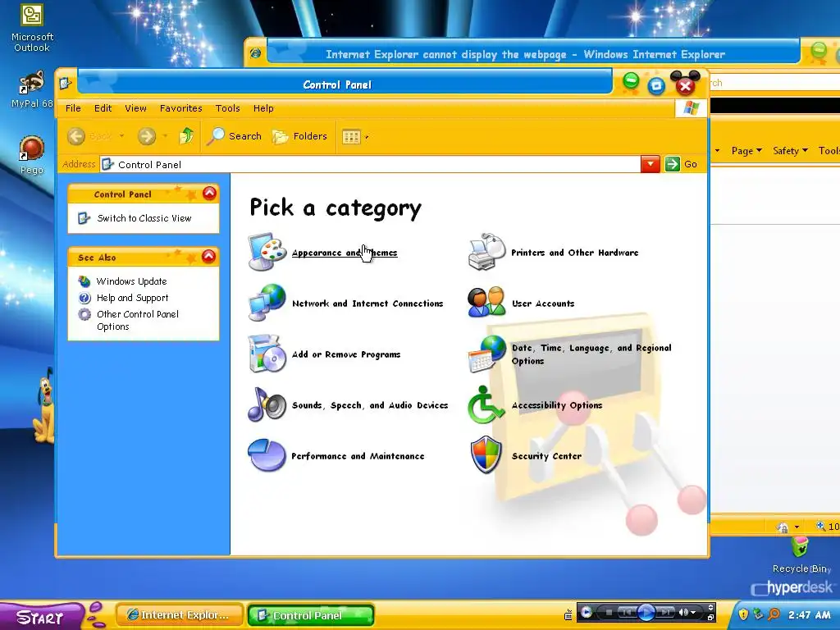Expand Forward button history dropdown arrow
The height and width of the screenshot is (630, 840).
(x=164, y=136)
